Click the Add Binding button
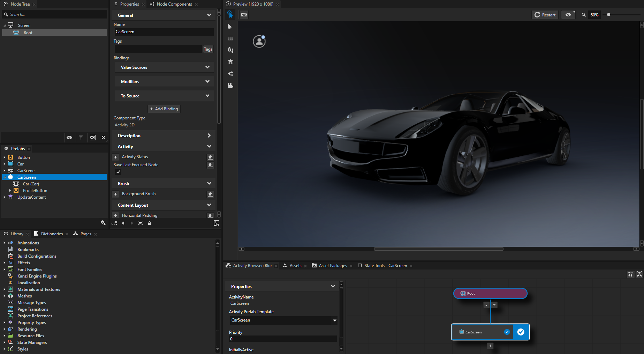644x354 pixels. (164, 109)
